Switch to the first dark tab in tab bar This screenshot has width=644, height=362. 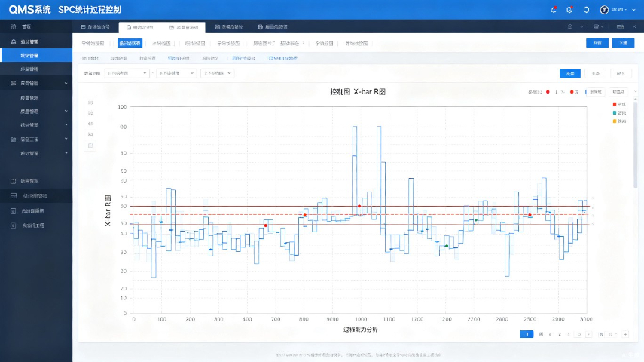point(96,27)
